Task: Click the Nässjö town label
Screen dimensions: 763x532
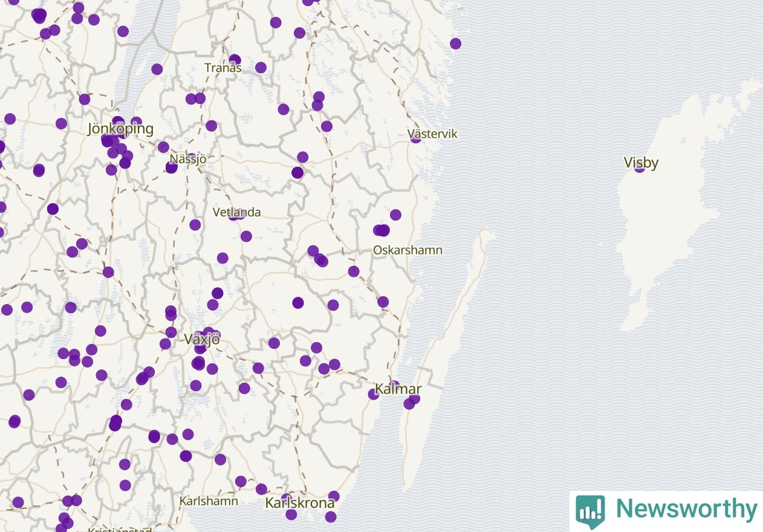Action: pos(187,159)
